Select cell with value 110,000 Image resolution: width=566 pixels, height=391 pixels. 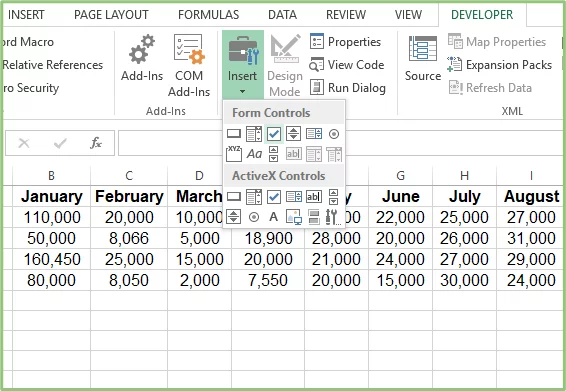click(x=51, y=217)
